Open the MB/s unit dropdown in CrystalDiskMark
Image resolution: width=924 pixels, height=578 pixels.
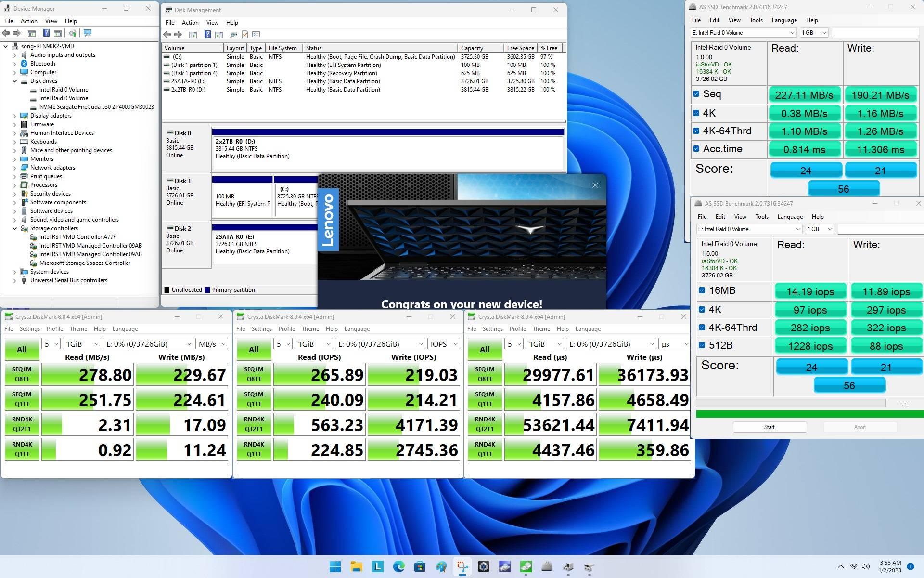(x=212, y=344)
